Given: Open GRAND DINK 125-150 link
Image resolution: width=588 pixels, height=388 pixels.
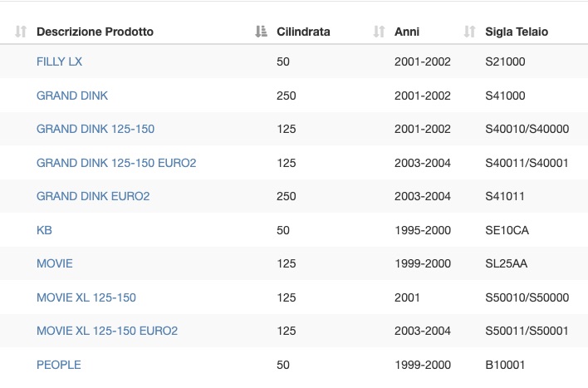Looking at the screenshot, I should coord(96,129).
